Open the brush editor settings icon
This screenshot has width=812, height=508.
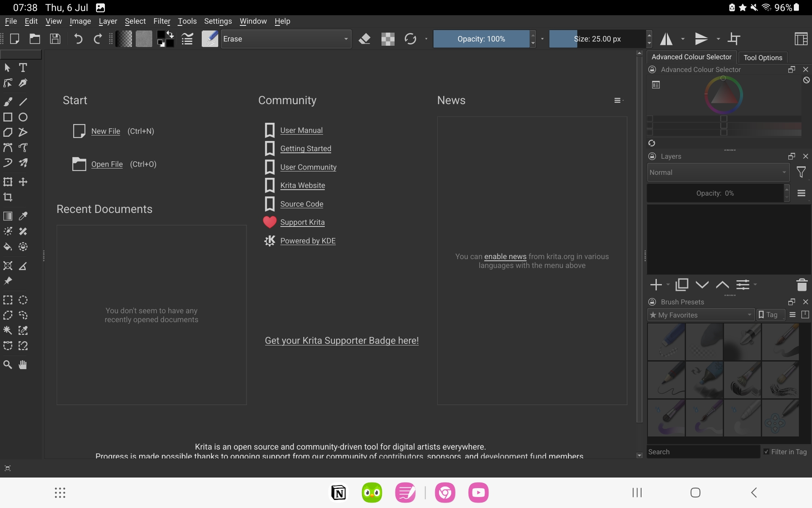click(x=187, y=39)
